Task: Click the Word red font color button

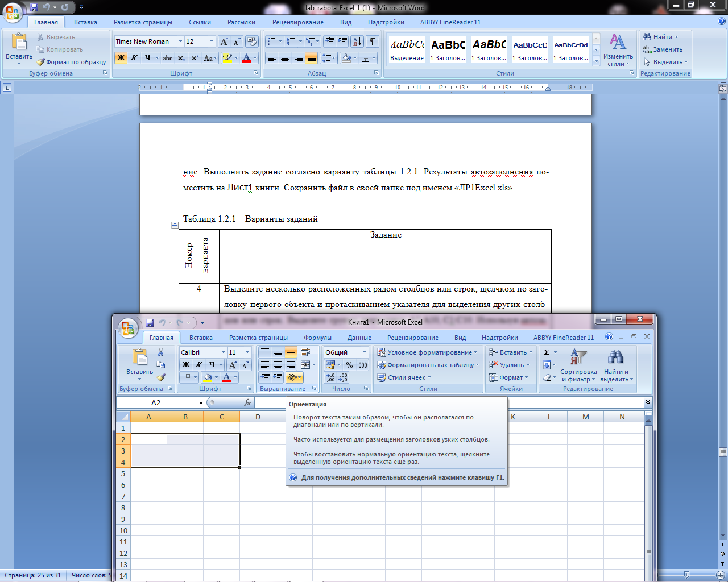Action: [246, 58]
